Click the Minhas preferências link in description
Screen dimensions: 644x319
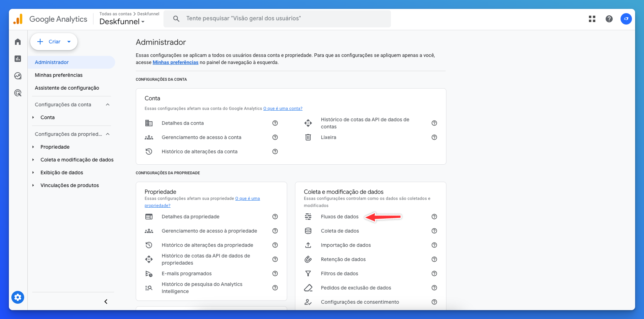point(176,62)
